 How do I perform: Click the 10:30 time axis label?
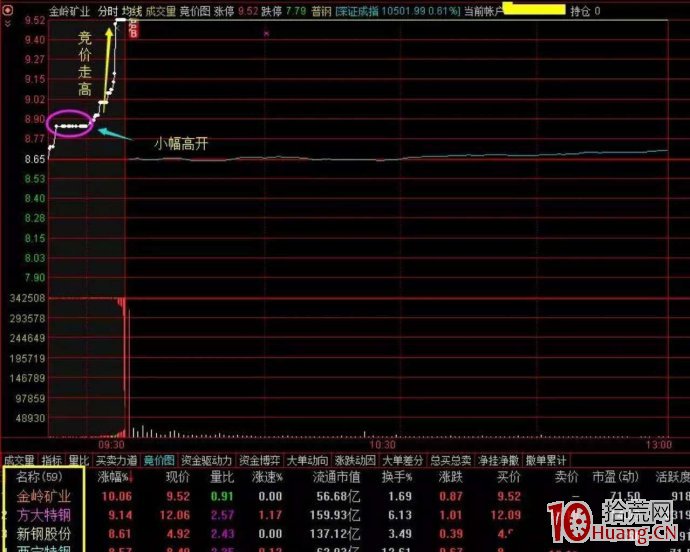[382, 444]
